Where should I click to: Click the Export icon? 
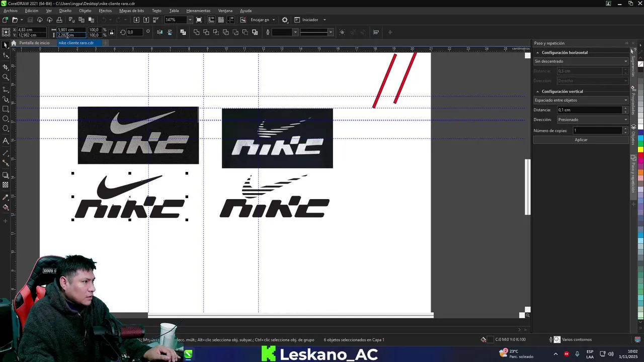pyautogui.click(x=146, y=20)
